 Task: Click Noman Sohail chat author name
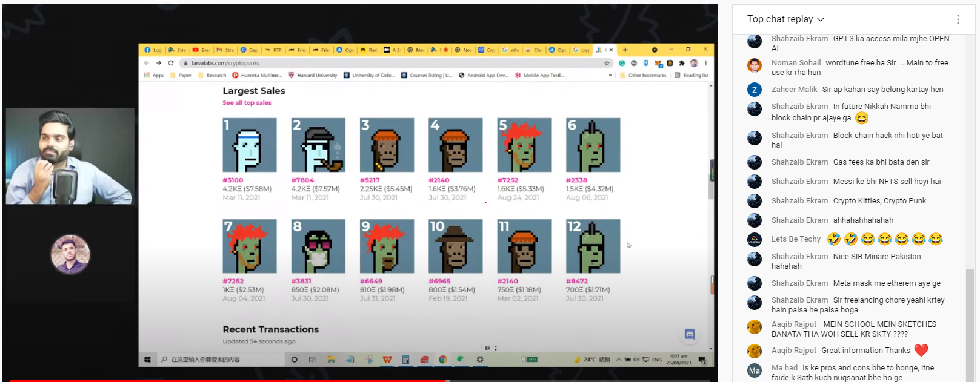796,63
